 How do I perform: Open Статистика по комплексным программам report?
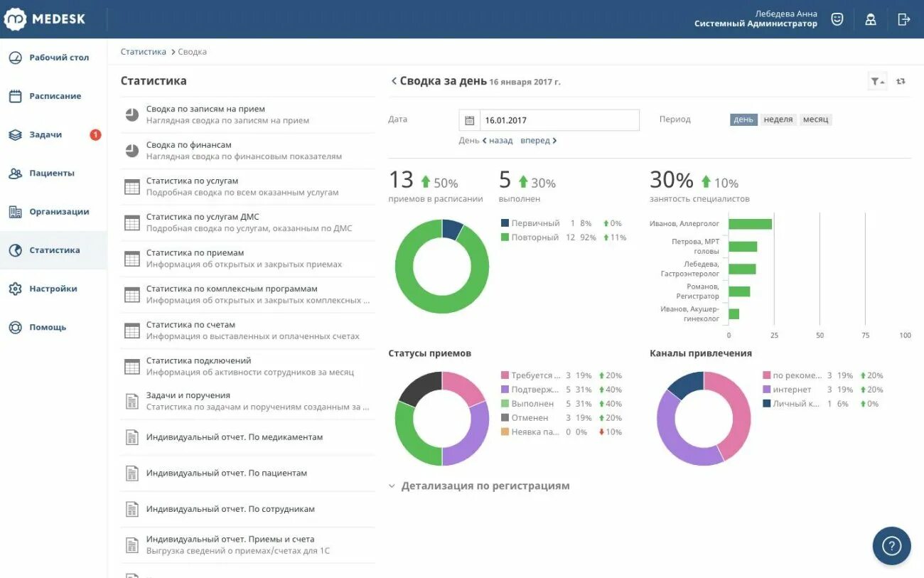[x=247, y=294]
